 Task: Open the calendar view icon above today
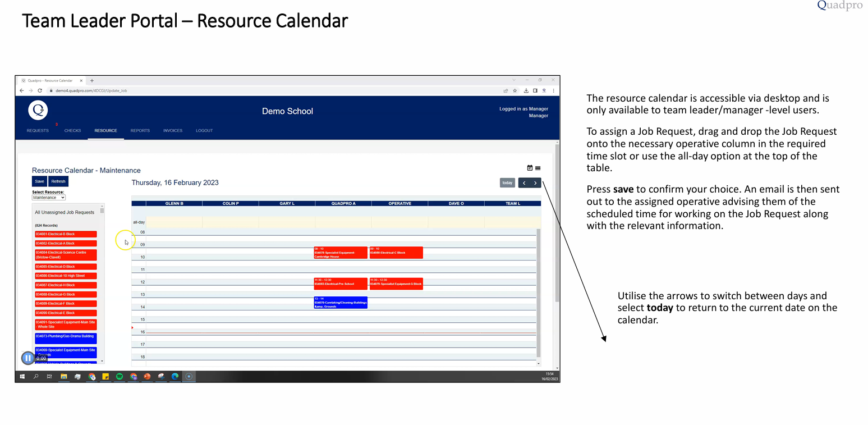530,168
